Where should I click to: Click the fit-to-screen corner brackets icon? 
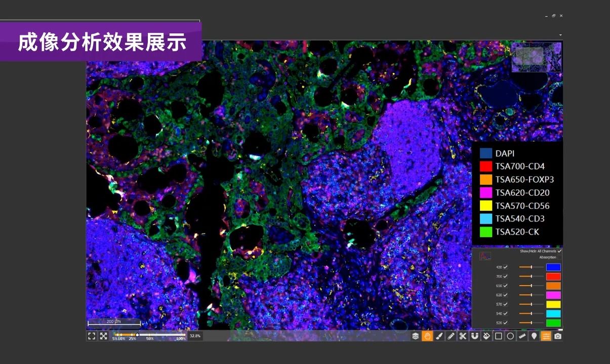click(x=92, y=336)
